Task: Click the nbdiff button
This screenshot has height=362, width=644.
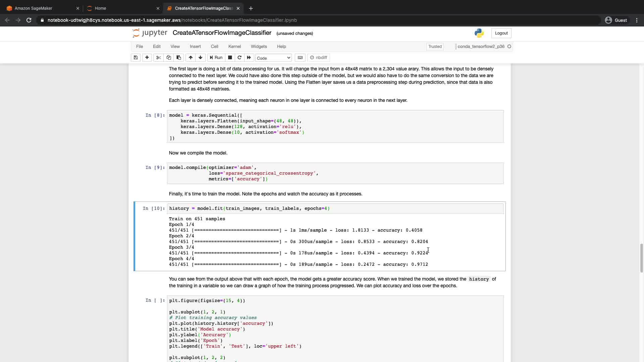Action: [319, 58]
